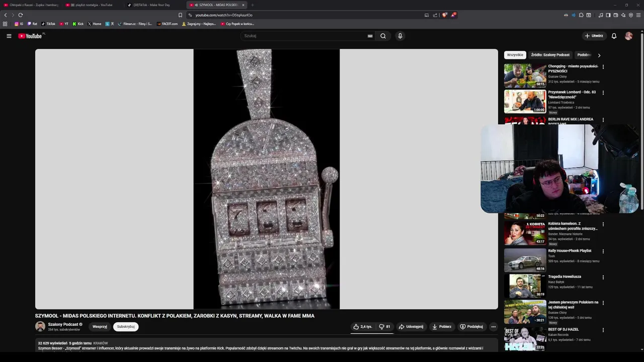The image size is (644, 362).
Task: Click the Udostępnij share button
Action: tap(411, 326)
